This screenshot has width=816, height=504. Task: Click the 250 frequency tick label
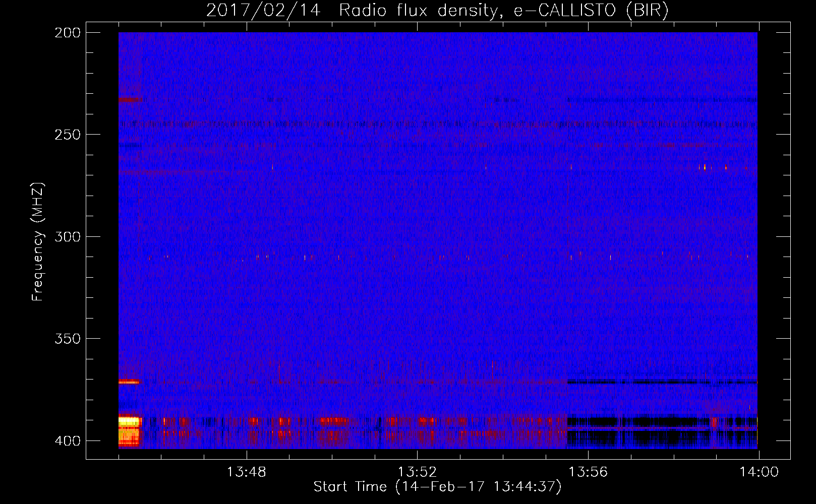point(67,135)
